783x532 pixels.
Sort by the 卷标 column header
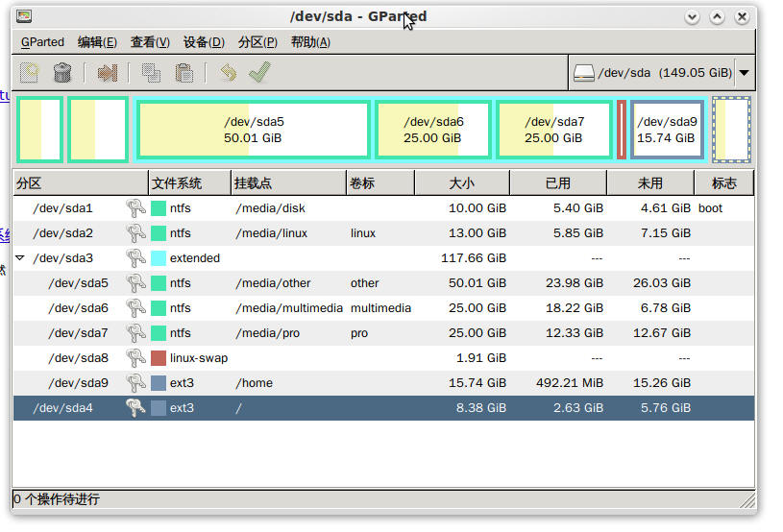click(380, 183)
